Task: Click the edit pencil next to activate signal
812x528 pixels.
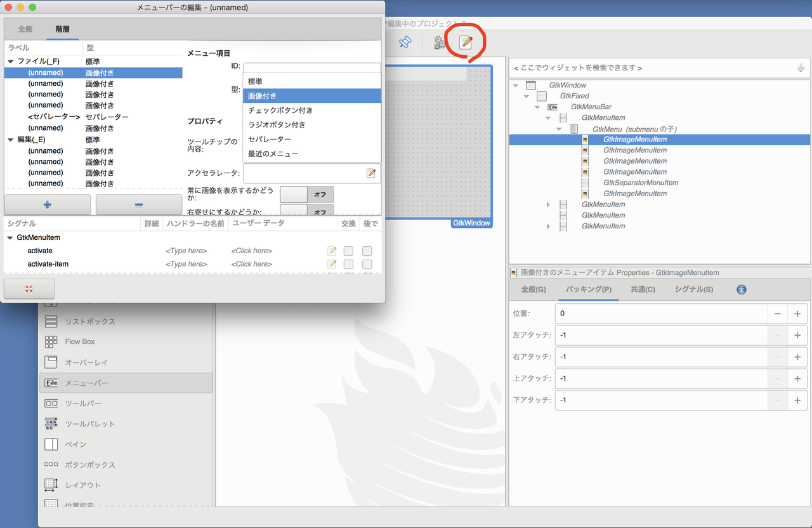Action: [332, 251]
